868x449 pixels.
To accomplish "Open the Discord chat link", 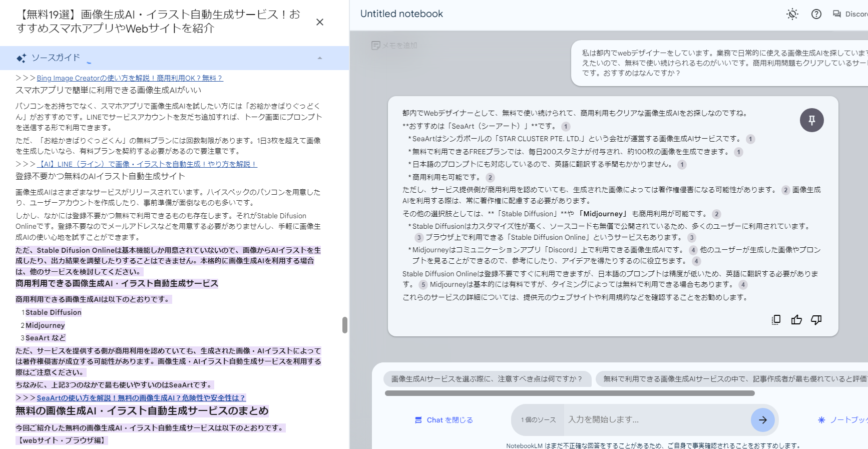I will tap(850, 14).
